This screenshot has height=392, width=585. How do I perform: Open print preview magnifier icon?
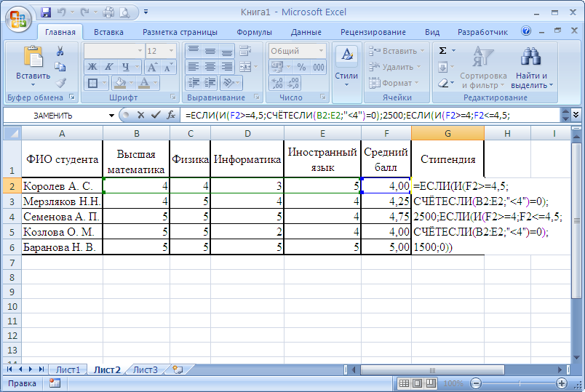coord(124,12)
